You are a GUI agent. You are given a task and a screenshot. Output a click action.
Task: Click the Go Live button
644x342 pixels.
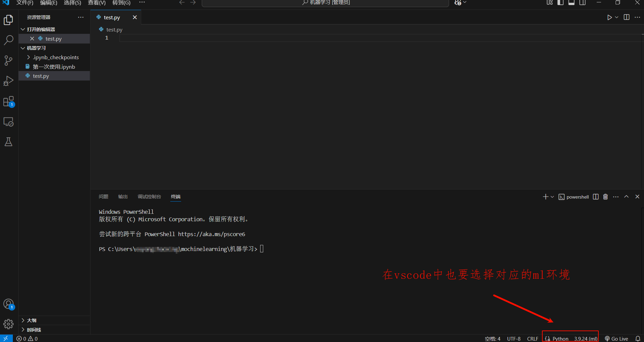pos(616,339)
